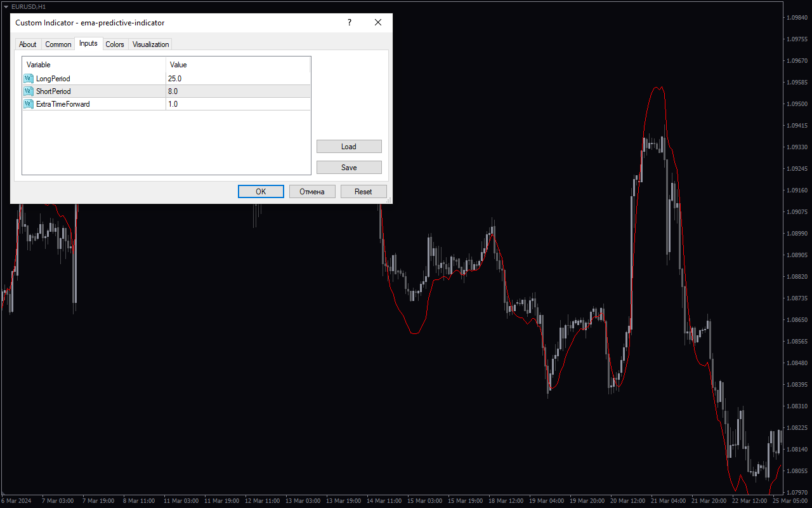Save the current input settings

(x=349, y=168)
